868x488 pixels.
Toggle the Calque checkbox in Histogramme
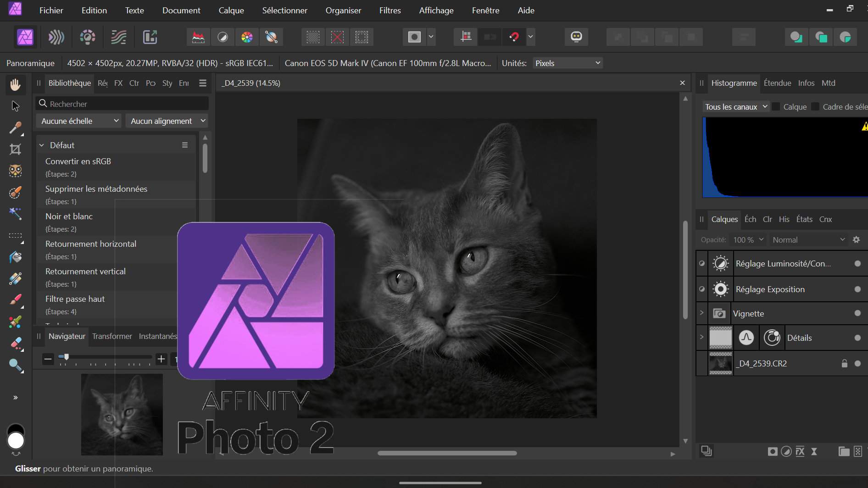[x=776, y=106]
